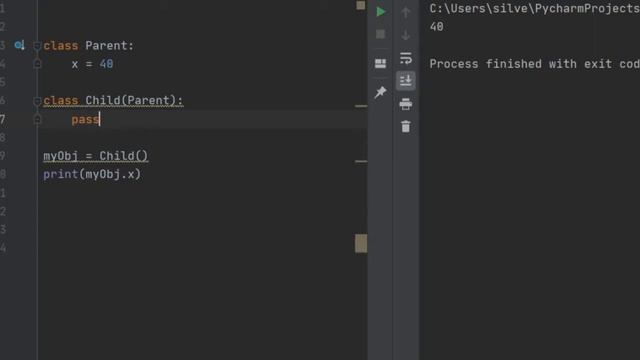Click the warning stripe marker beside class Child line
The width and height of the screenshot is (640, 360).
(361, 106)
